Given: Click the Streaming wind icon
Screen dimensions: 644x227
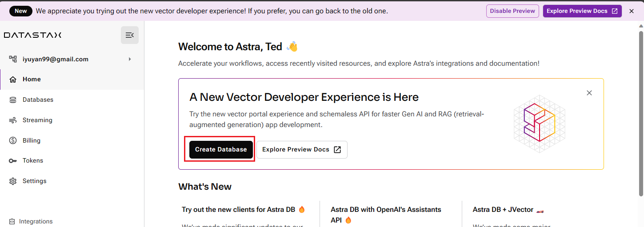Looking at the screenshot, I should coord(13,120).
